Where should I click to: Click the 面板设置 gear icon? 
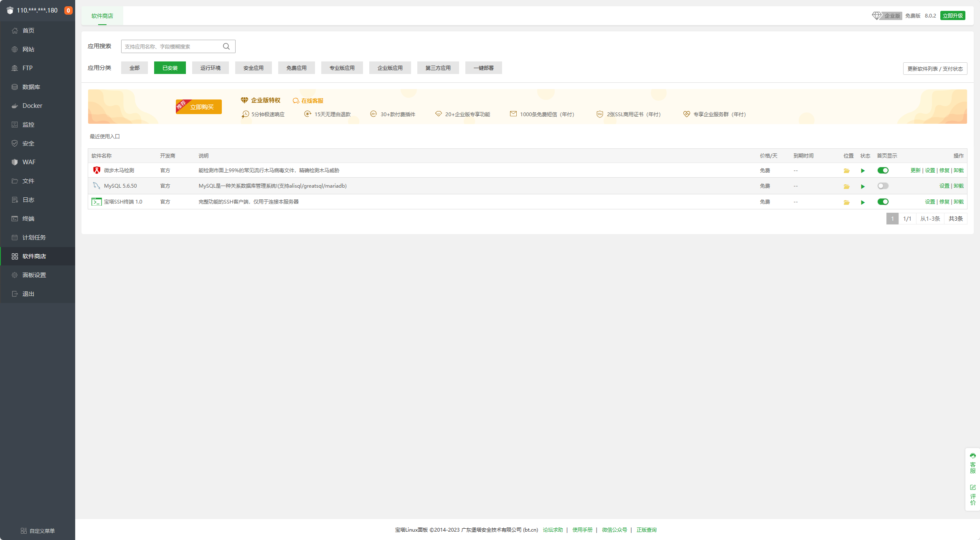(15, 275)
